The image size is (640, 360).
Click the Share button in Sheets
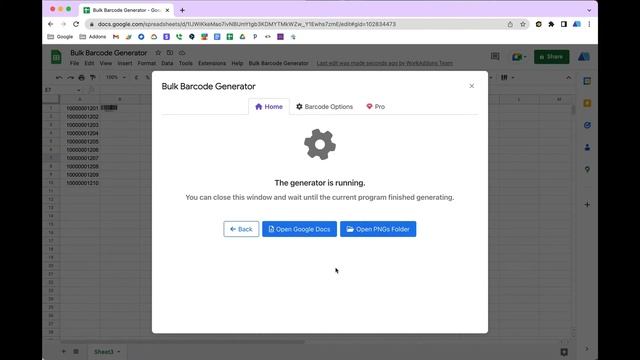tap(551, 57)
